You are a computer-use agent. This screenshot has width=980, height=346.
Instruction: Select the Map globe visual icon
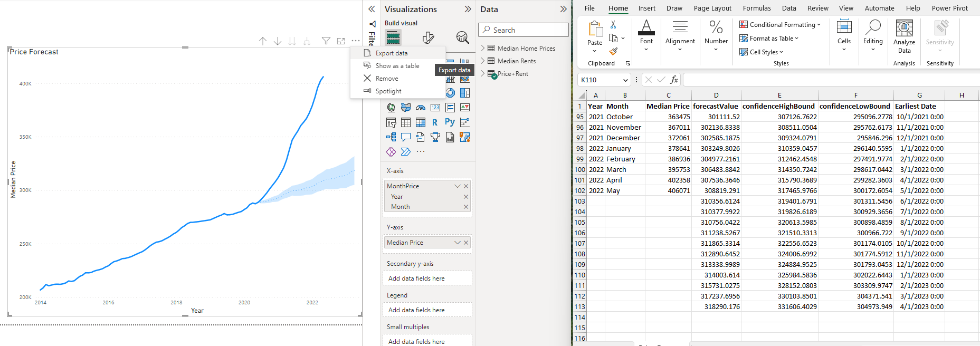click(391, 108)
